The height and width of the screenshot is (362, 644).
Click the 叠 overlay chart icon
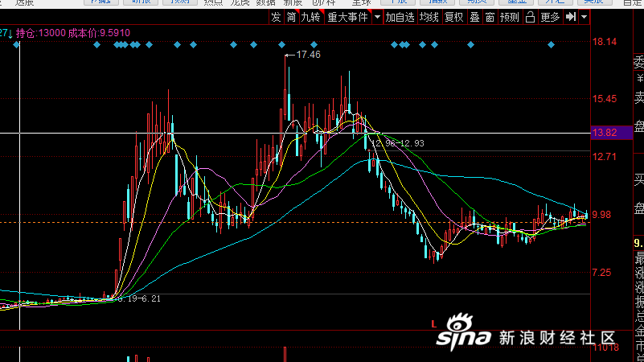(x=474, y=17)
